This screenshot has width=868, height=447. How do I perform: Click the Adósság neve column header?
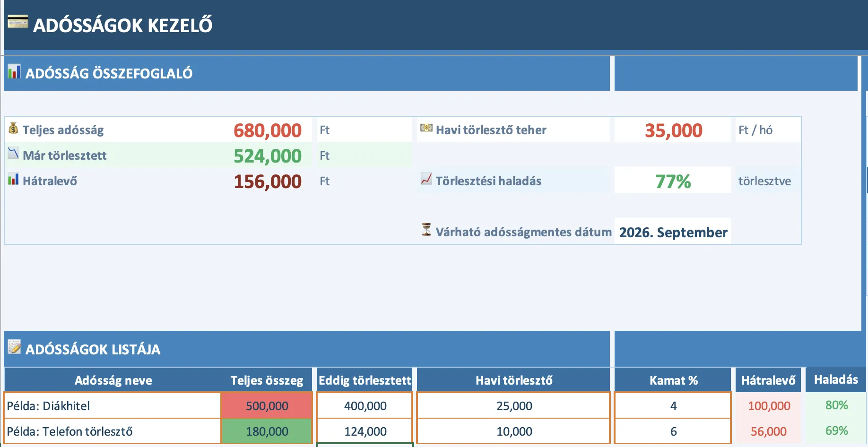click(x=113, y=380)
